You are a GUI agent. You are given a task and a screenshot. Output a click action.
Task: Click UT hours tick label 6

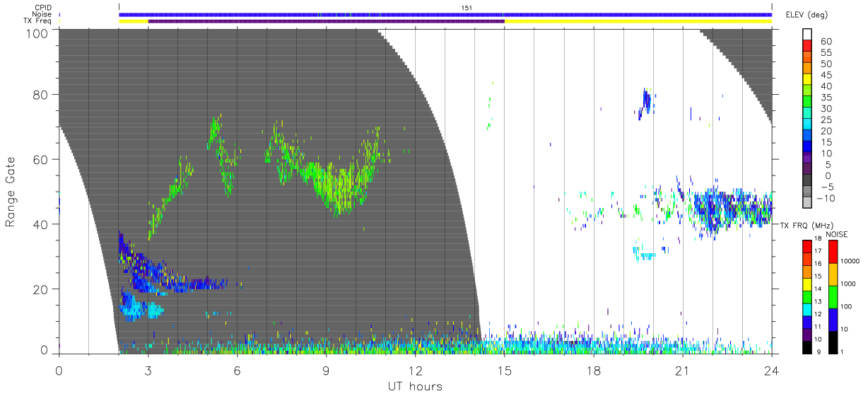click(x=237, y=370)
